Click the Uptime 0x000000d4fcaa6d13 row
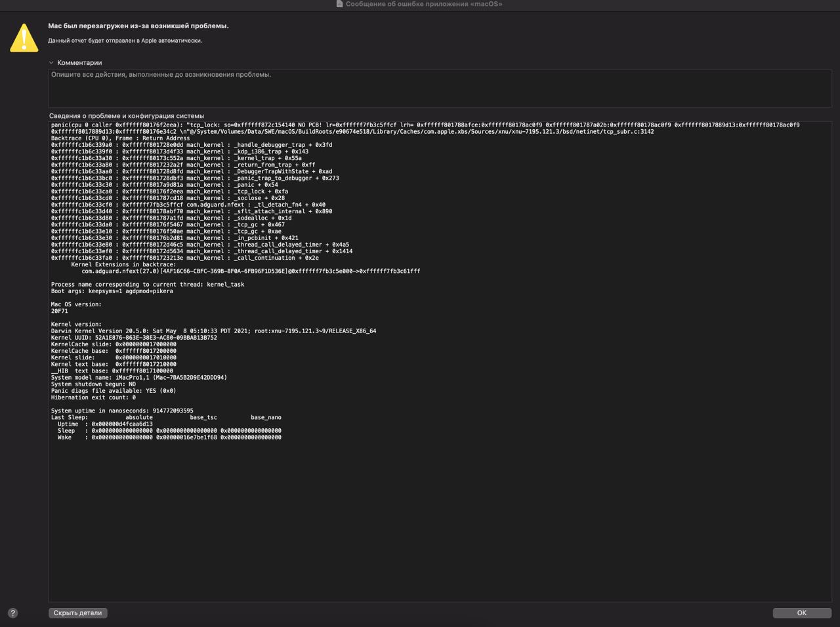This screenshot has width=840, height=627. 105,424
